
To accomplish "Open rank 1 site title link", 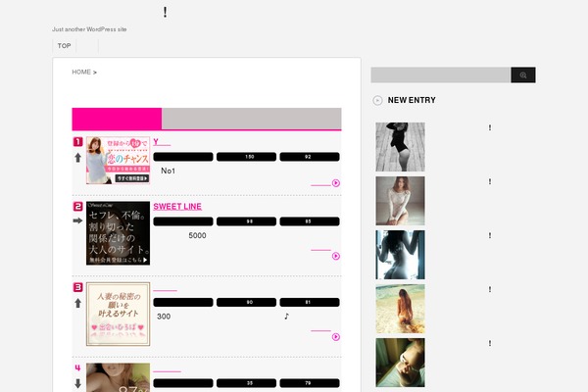I will click(x=162, y=142).
